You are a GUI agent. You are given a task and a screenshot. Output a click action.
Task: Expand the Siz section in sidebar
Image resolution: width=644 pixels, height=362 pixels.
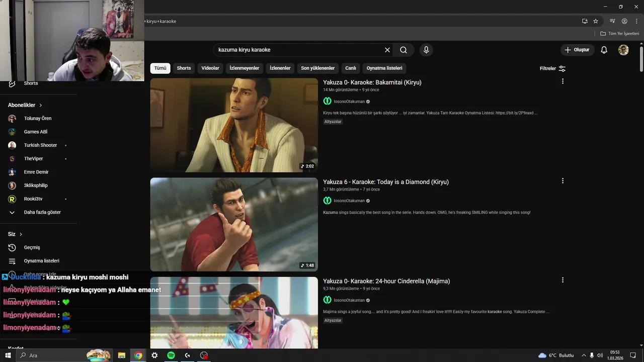[x=15, y=234]
